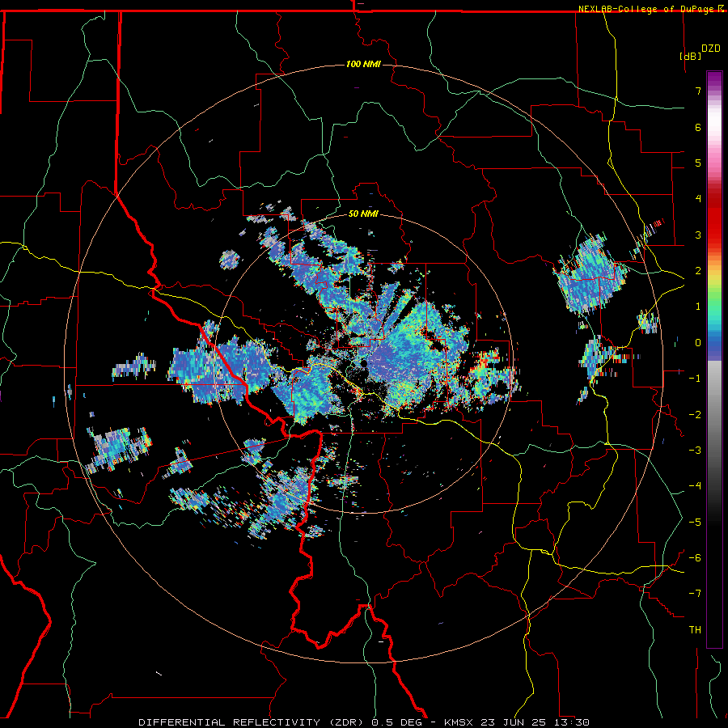
Task: Click the 0 value on color scale
Action: (x=698, y=343)
